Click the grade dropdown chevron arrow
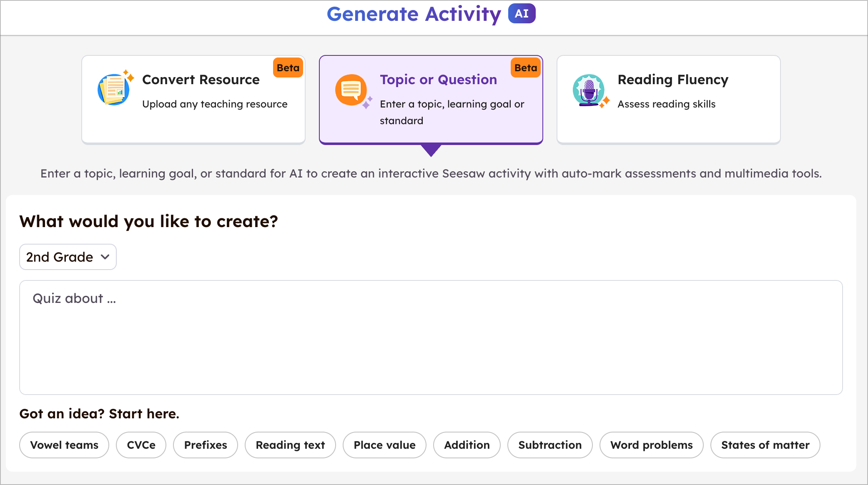Viewport: 868px width, 485px height. (105, 257)
